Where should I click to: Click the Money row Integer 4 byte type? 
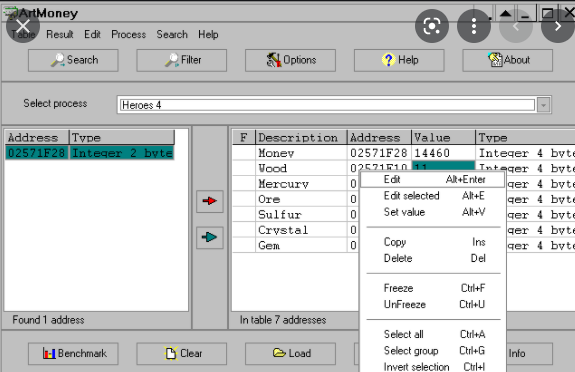[x=526, y=153]
